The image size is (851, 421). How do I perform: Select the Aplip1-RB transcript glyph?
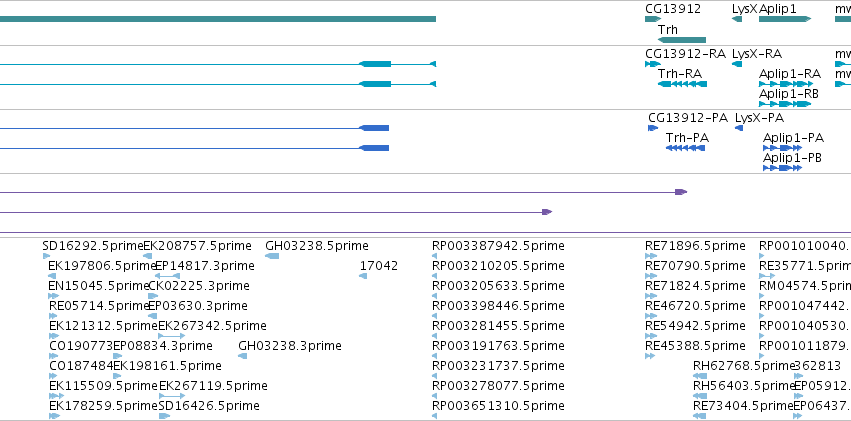click(785, 104)
